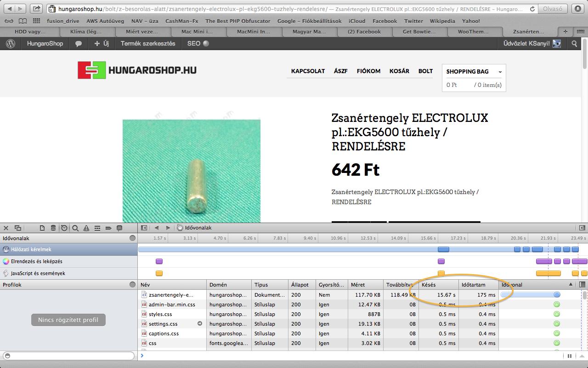Select the Timelines clock icon in inspector

pos(64,228)
